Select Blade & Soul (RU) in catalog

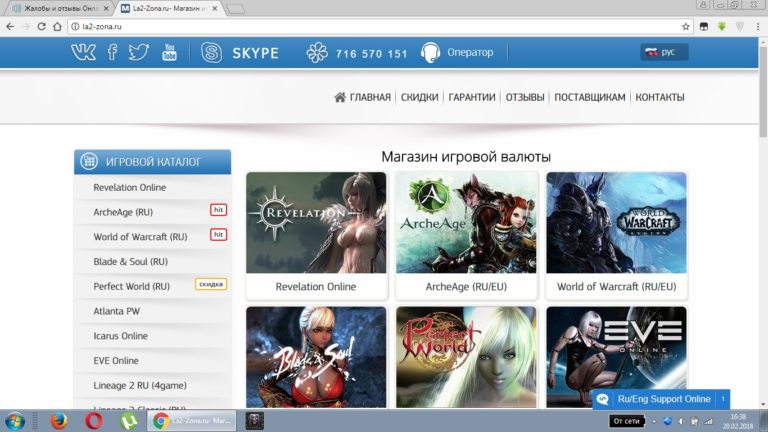[x=130, y=262]
